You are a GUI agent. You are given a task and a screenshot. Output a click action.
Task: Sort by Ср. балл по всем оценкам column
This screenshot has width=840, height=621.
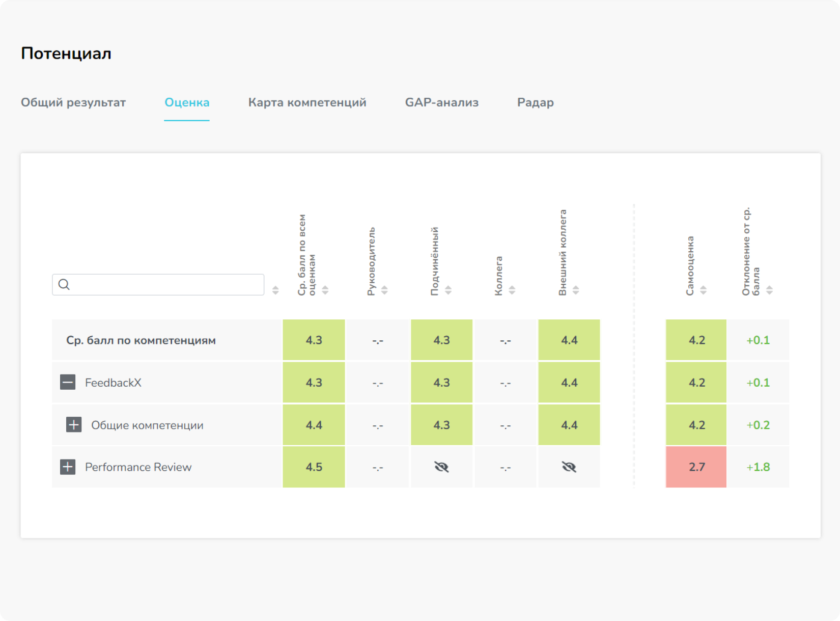pyautogui.click(x=325, y=290)
